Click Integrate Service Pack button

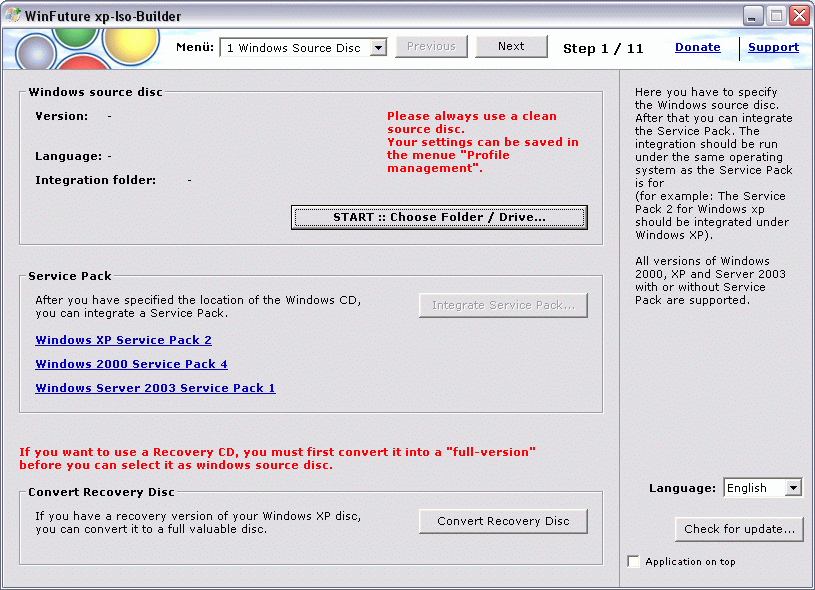(503, 305)
